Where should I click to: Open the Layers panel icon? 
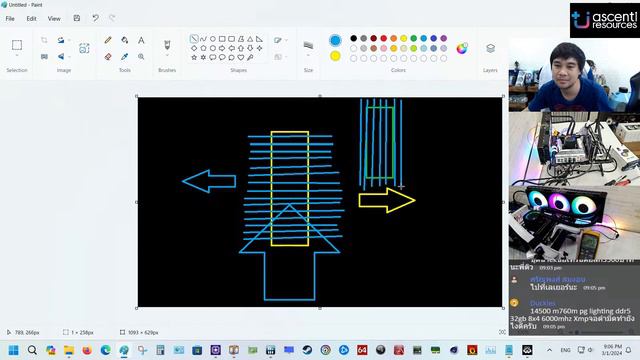coord(490,48)
